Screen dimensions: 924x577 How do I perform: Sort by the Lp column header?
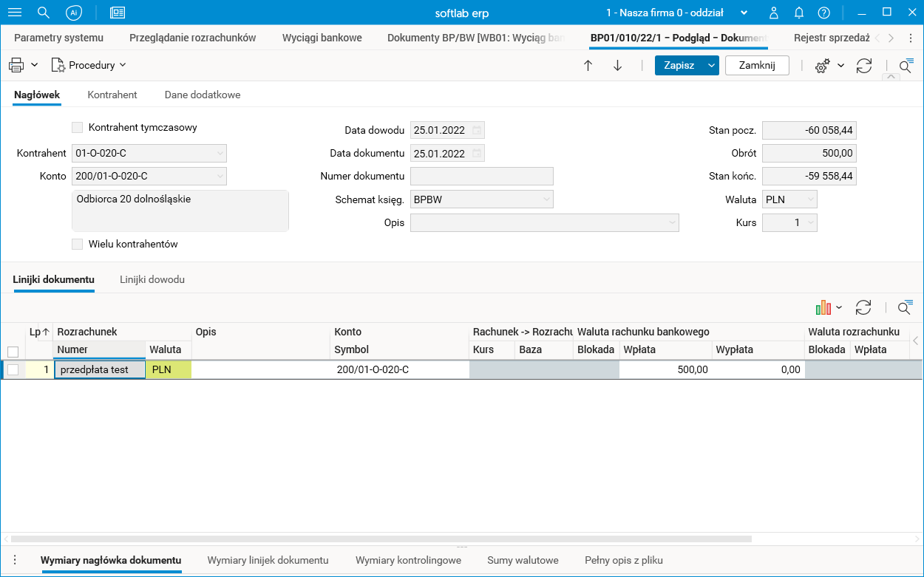(39, 332)
